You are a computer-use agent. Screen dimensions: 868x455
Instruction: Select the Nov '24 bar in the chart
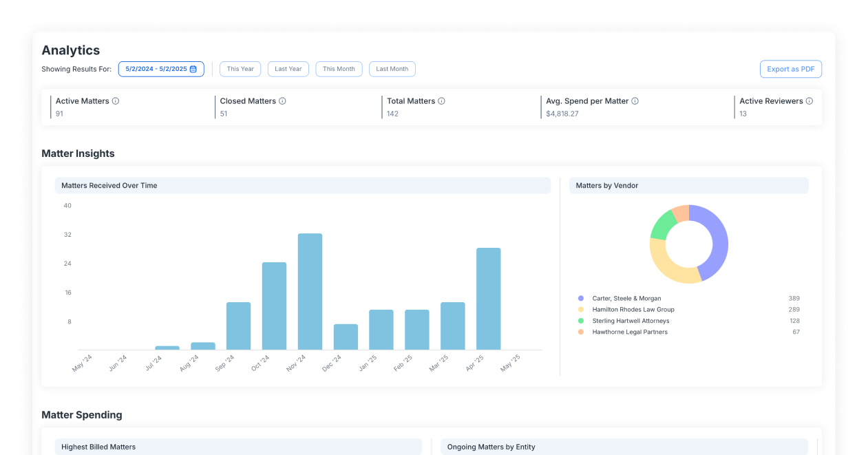(310, 292)
